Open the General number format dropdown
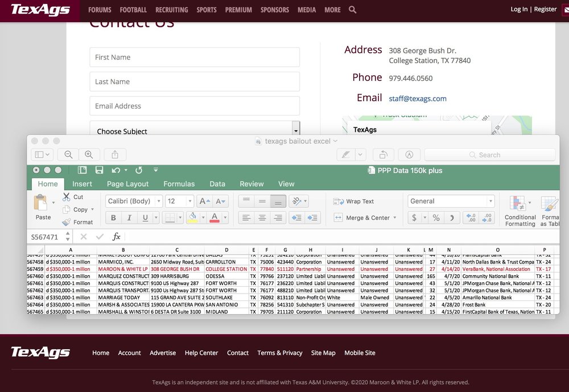Image resolution: width=569 pixels, height=392 pixels. 490,201
